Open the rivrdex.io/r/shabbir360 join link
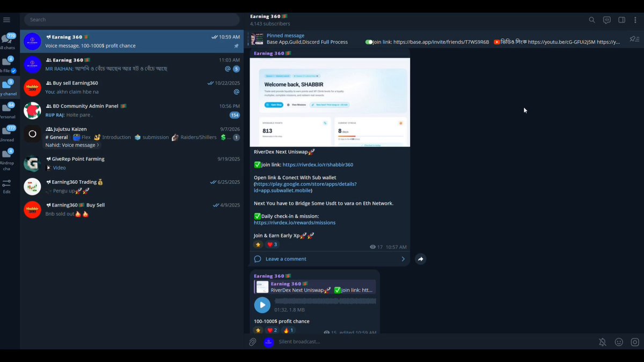The image size is (644, 362). tap(318, 165)
